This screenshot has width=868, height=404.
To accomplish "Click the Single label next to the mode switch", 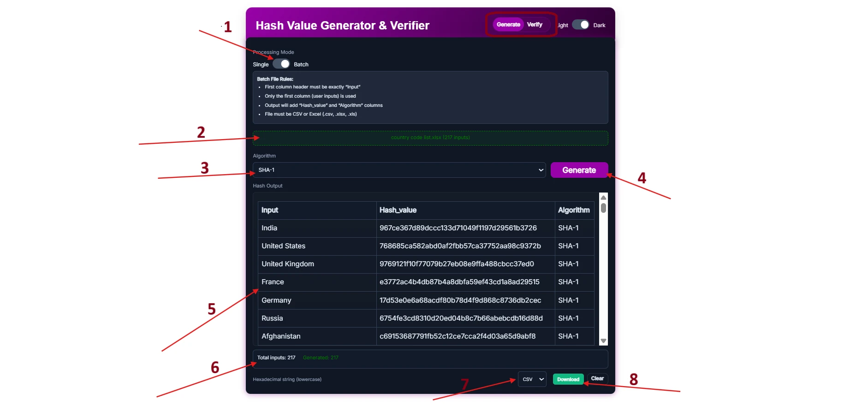I will point(261,64).
